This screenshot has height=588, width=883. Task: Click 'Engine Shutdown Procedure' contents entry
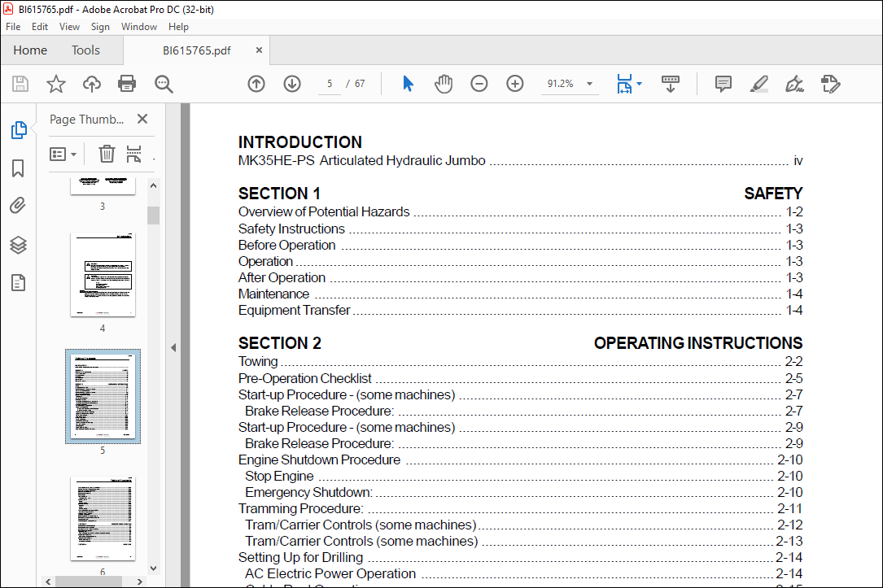pyautogui.click(x=520, y=460)
